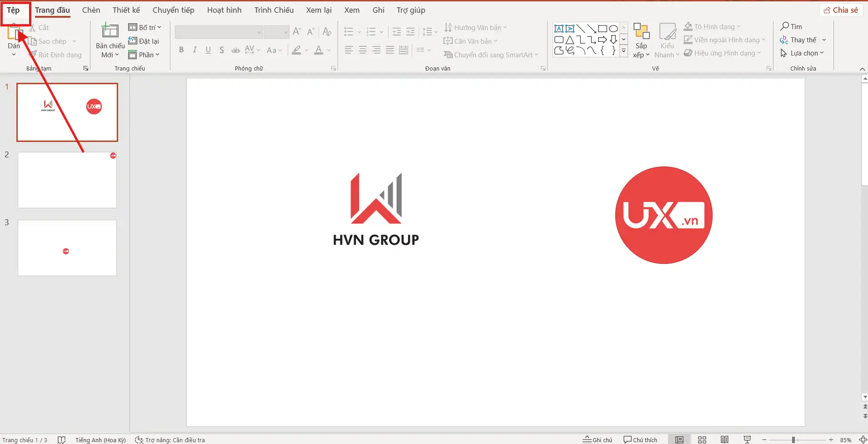
Task: Click Trợ năng: Cần điều tra status
Action: (170, 439)
